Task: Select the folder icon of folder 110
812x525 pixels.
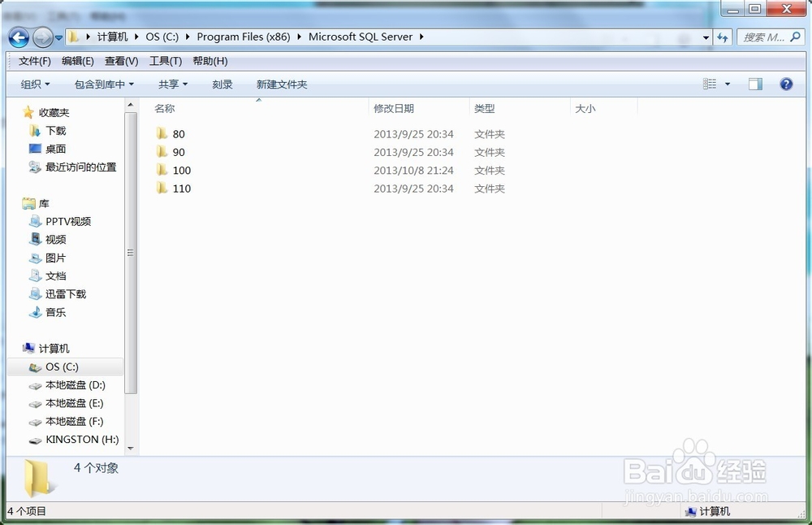Action: (162, 188)
